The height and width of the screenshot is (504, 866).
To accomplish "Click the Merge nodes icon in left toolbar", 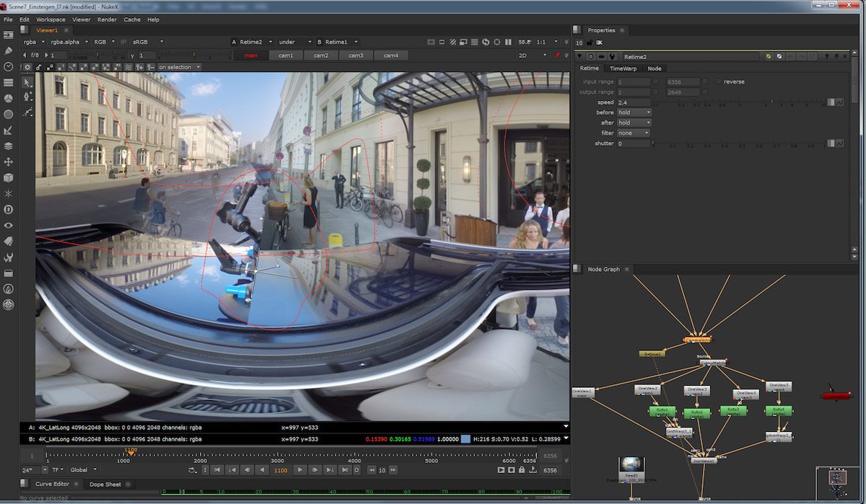I will tap(8, 146).
